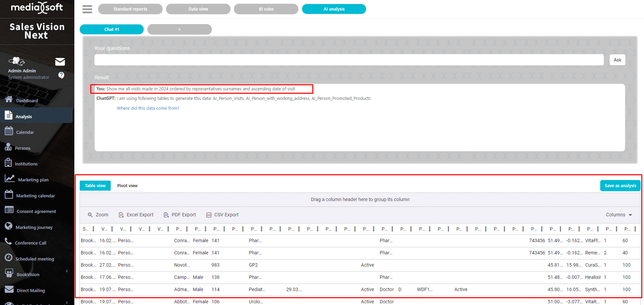The height and width of the screenshot is (305, 644).
Task: Click the envelope messages icon
Action: [x=60, y=61]
